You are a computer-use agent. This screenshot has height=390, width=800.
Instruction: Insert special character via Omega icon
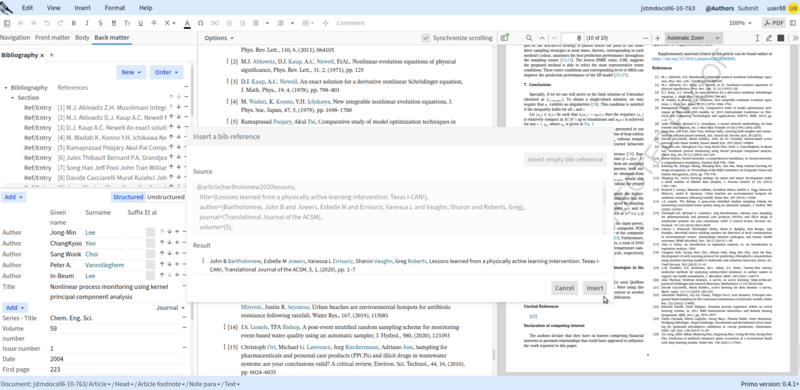[x=201, y=23]
